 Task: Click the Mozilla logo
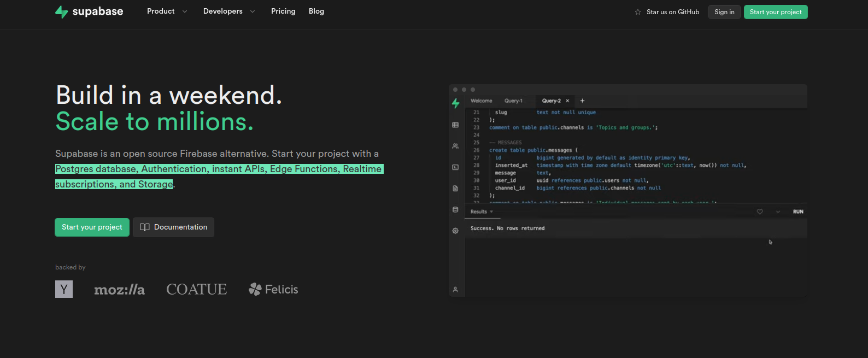(119, 290)
